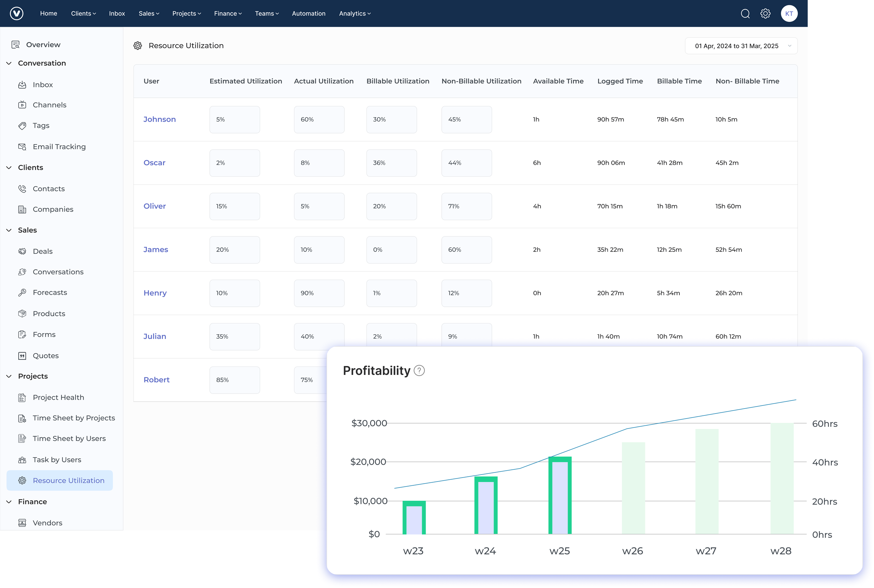Open the date range dropdown
This screenshot has width=874, height=588.
point(741,46)
